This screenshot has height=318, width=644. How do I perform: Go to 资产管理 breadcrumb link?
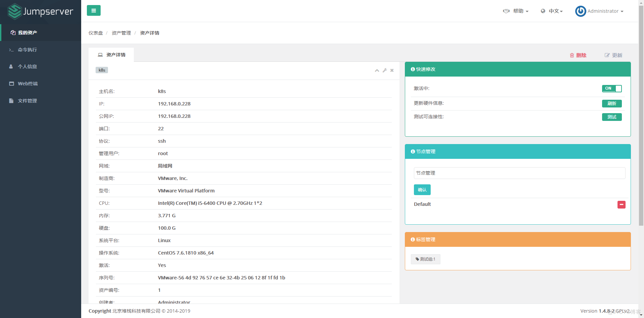[x=121, y=33]
